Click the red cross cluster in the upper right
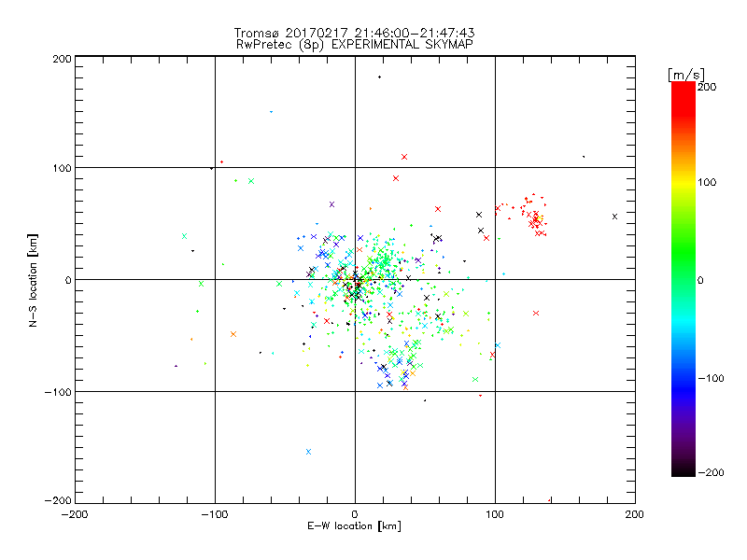 (x=536, y=221)
